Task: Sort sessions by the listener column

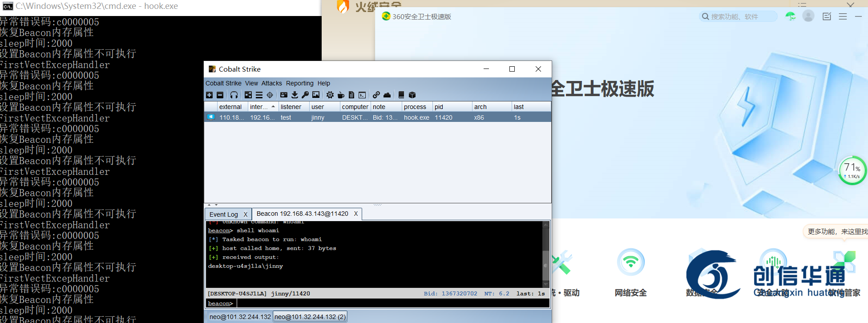Action: coord(294,107)
